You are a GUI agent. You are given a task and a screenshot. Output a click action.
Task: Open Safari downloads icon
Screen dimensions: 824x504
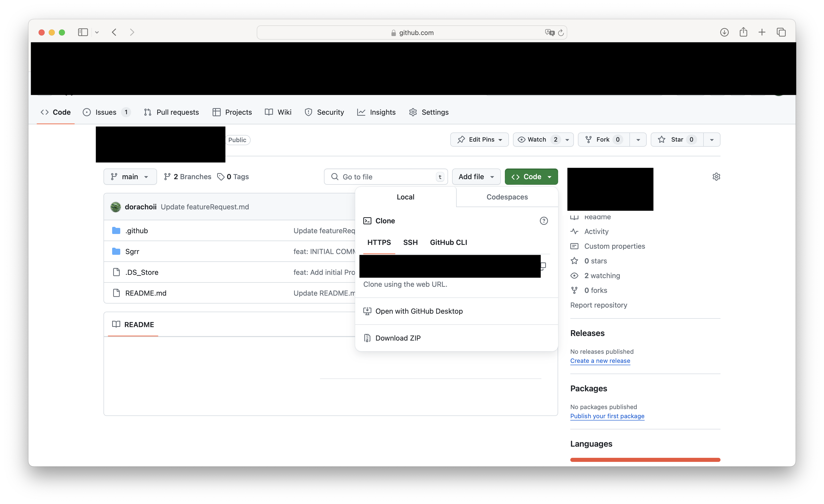click(724, 32)
